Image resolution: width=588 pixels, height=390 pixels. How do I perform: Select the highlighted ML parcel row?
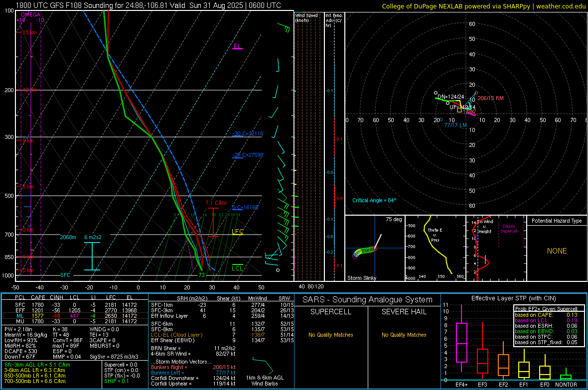(x=75, y=316)
